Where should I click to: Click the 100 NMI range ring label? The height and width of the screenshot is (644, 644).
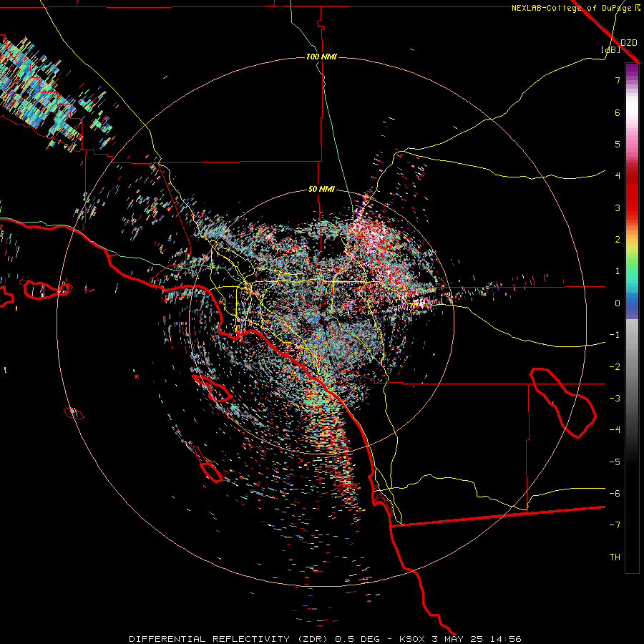[321, 57]
